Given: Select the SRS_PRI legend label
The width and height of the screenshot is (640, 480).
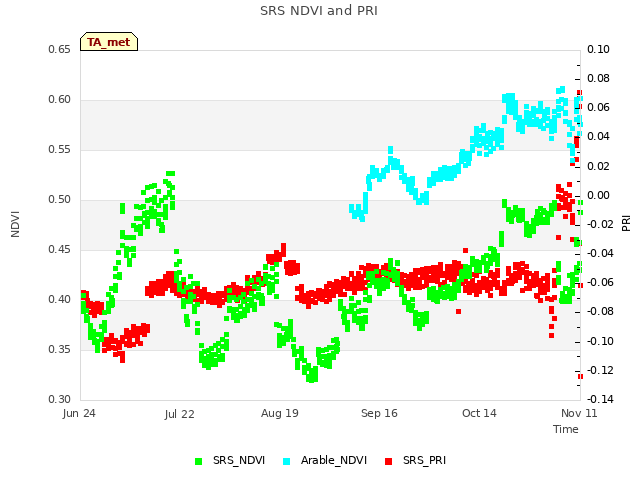Looking at the screenshot, I should [424, 460].
